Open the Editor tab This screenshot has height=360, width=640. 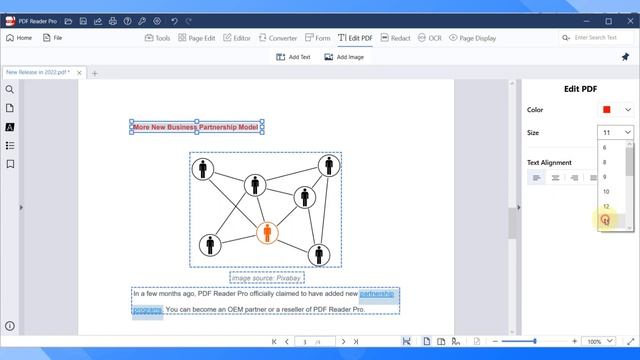coord(237,38)
